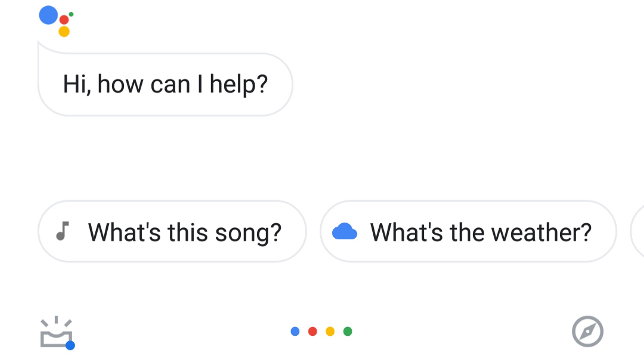Viewport: 644px width, 362px height.
Task: Click the blue cloud weather icon
Action: coord(344,231)
